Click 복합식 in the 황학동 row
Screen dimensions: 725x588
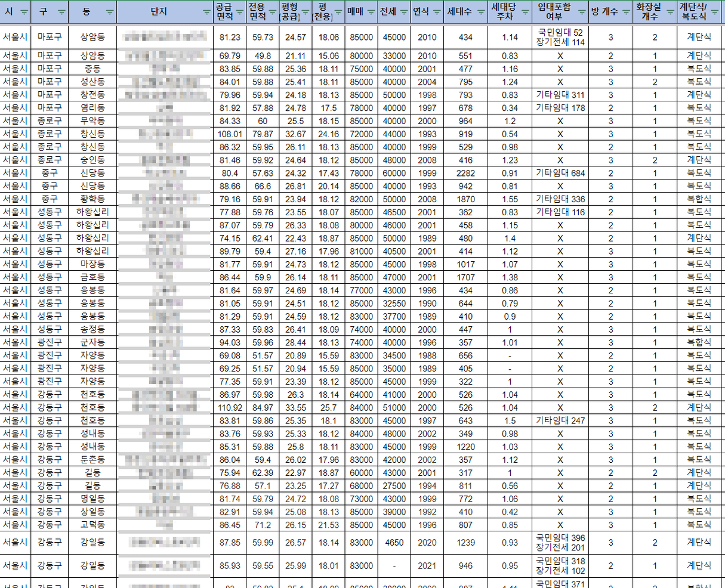tap(699, 199)
